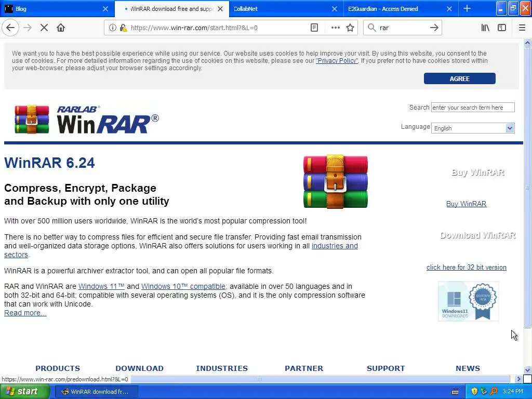Open the SUPPORT menu

(386, 368)
